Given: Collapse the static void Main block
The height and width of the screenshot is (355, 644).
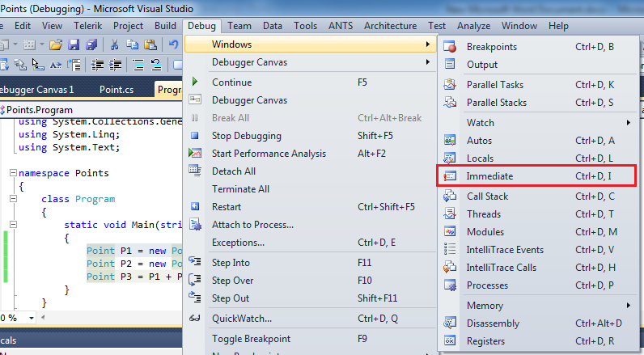Looking at the screenshot, I should [13, 225].
